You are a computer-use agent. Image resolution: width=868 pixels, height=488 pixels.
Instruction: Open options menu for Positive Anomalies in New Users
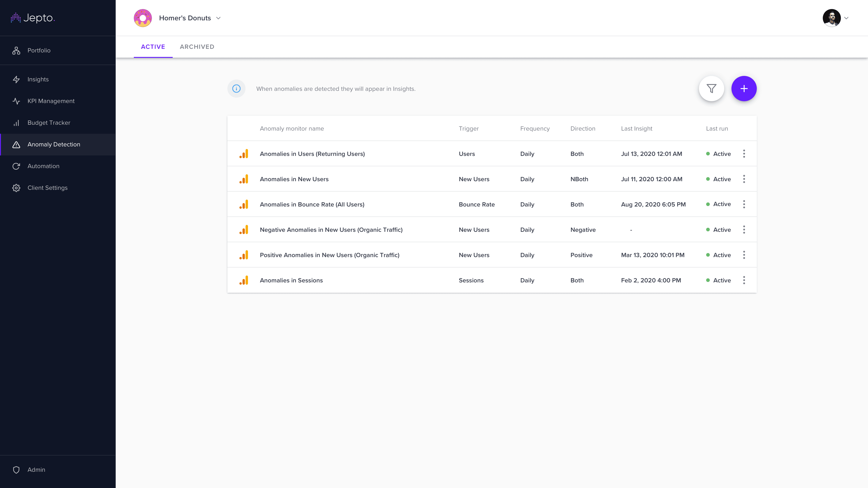[x=744, y=255]
